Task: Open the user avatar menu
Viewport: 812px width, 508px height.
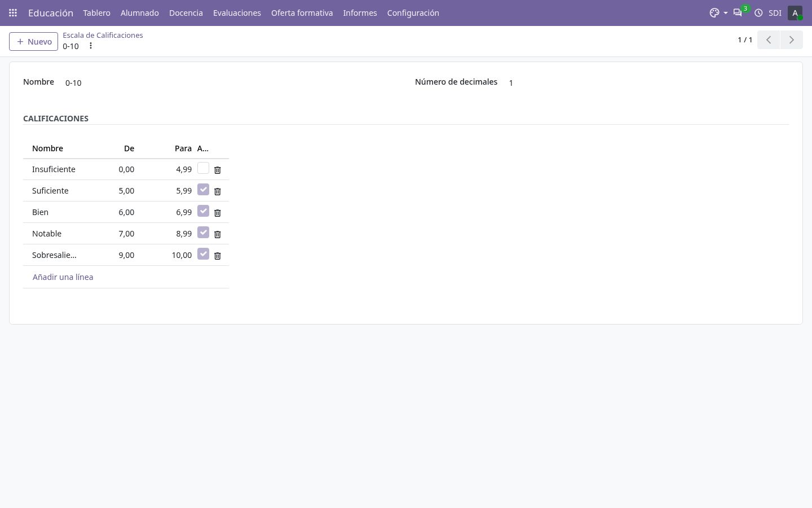Action: [795, 12]
